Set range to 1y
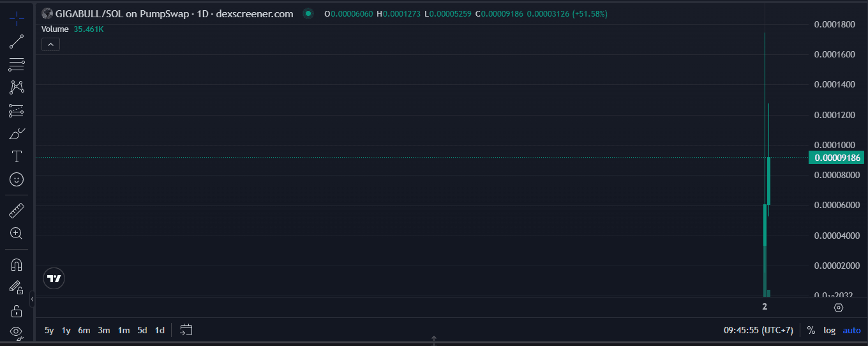Screen dimensions: 868x346 coord(66,330)
